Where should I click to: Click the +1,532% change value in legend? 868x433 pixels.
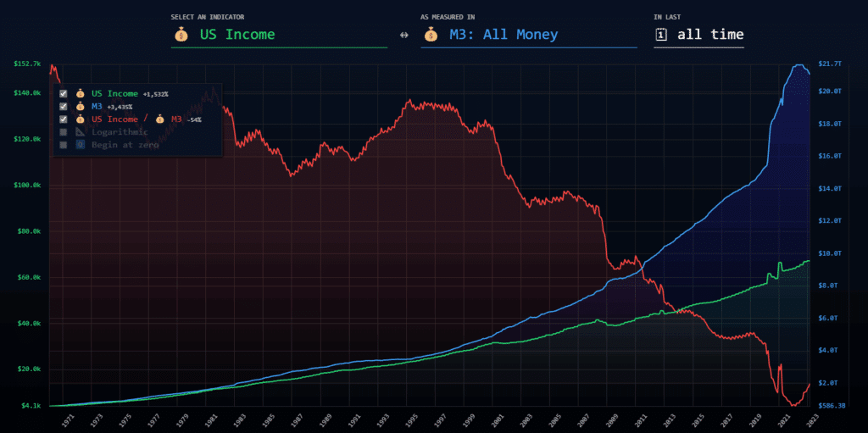(156, 94)
